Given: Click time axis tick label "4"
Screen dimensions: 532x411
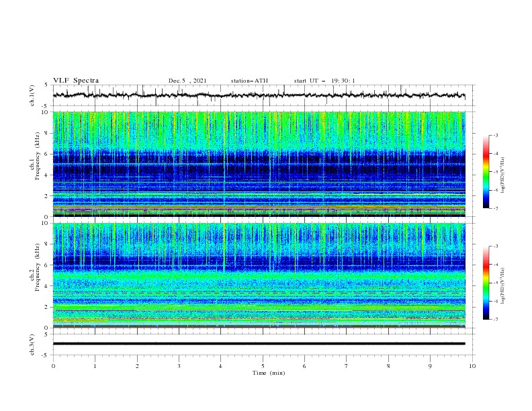Looking at the screenshot, I should (221, 366).
